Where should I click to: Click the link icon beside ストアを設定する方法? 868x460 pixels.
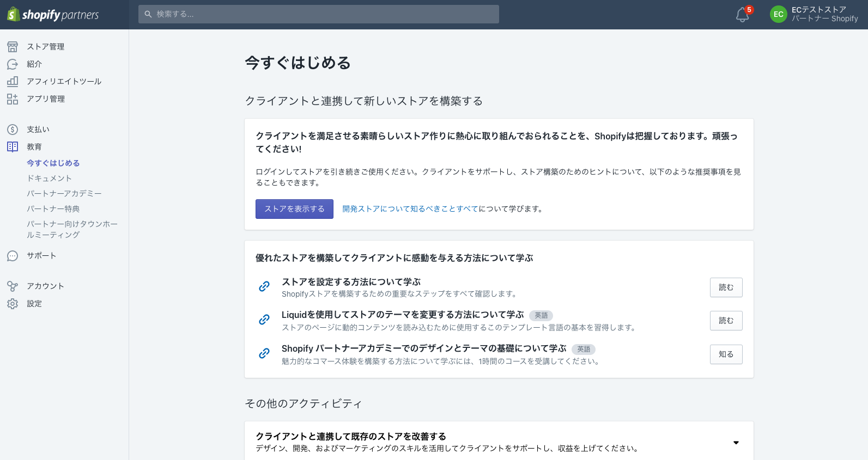coord(264,286)
